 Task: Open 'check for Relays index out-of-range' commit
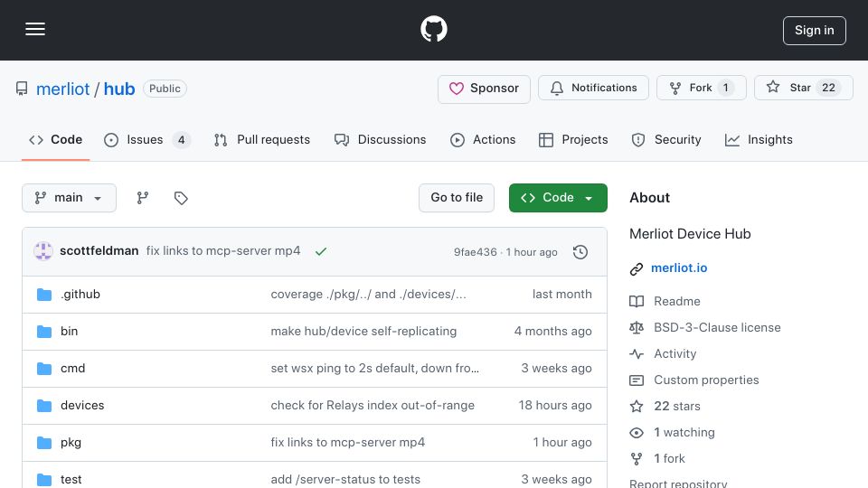coord(373,406)
